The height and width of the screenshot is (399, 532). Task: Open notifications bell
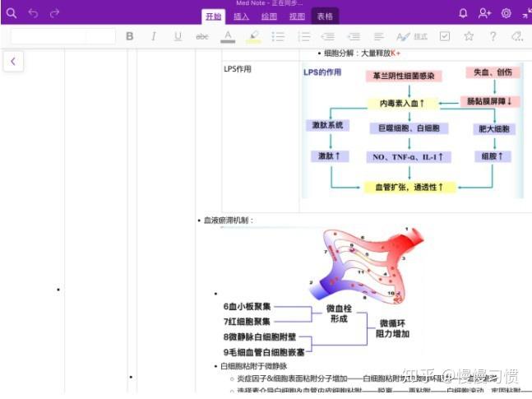[463, 14]
